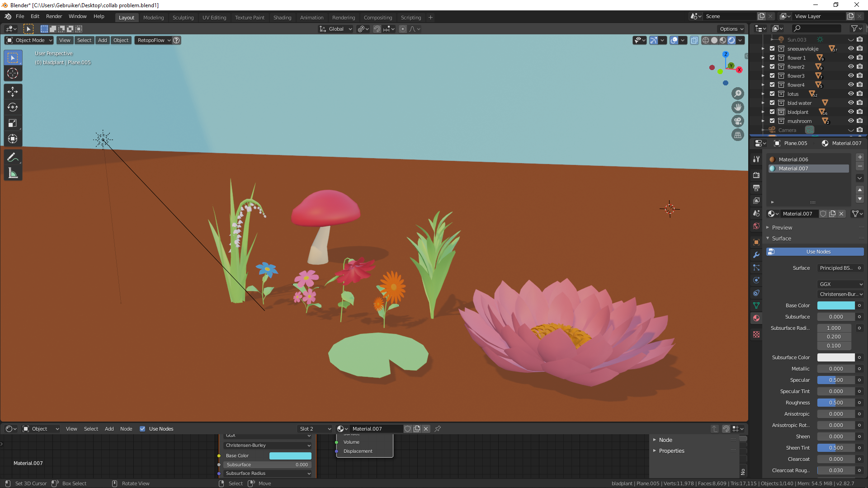Expand the Preview panel
This screenshot has width=868, height=488.
click(x=782, y=227)
